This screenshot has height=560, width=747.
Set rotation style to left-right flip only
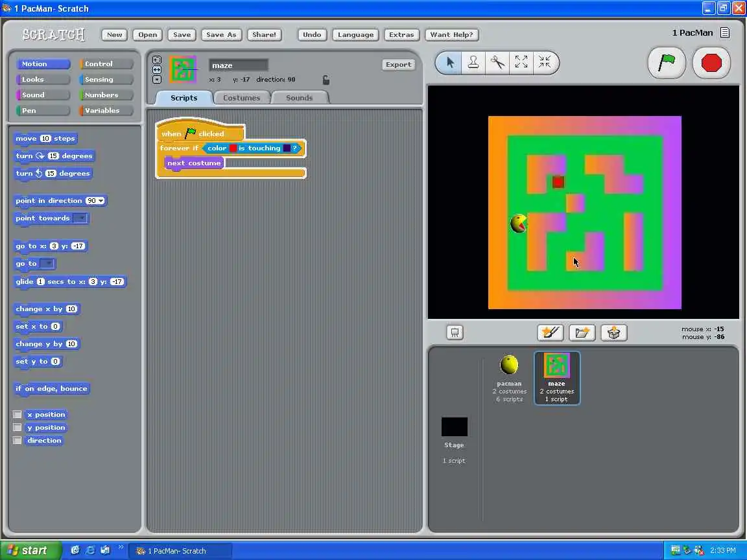point(157,69)
